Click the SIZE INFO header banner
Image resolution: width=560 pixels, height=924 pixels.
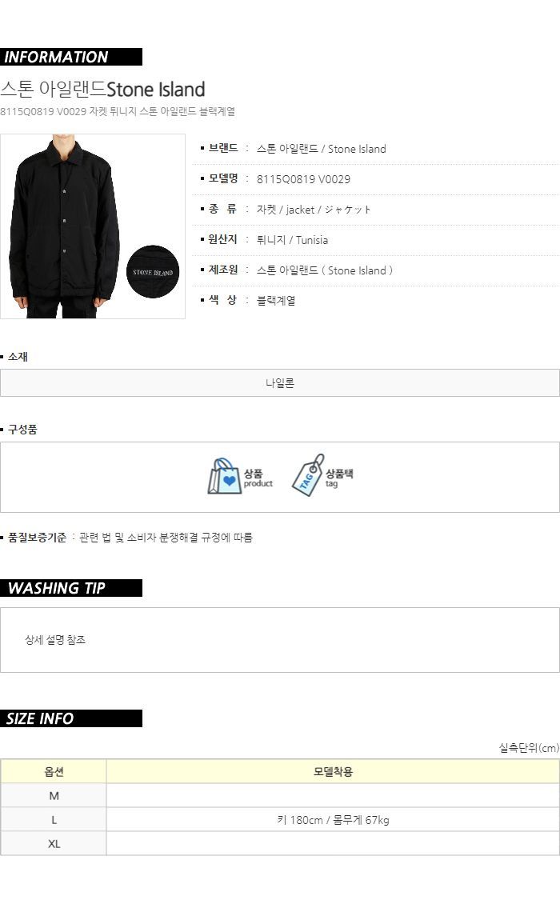(x=71, y=718)
